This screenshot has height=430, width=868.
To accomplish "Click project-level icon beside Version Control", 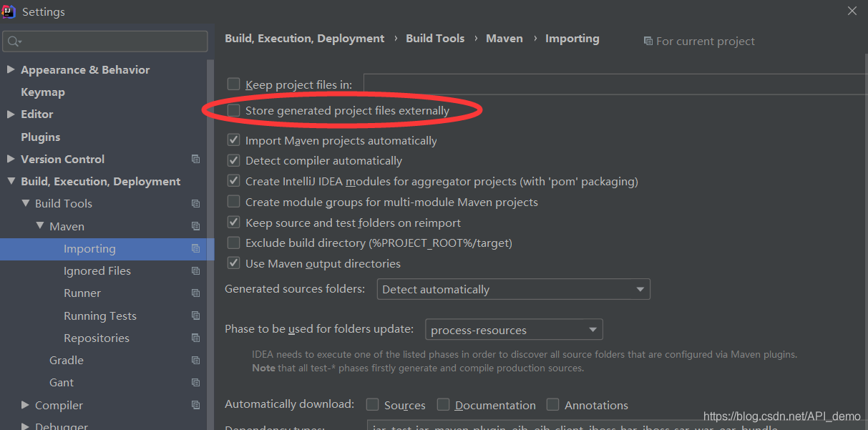I will tap(195, 159).
